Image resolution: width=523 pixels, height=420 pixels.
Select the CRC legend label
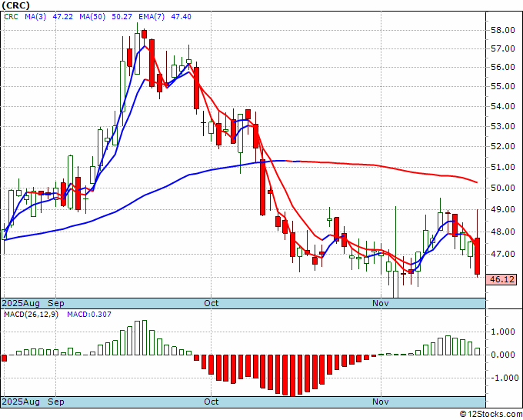click(x=11, y=17)
